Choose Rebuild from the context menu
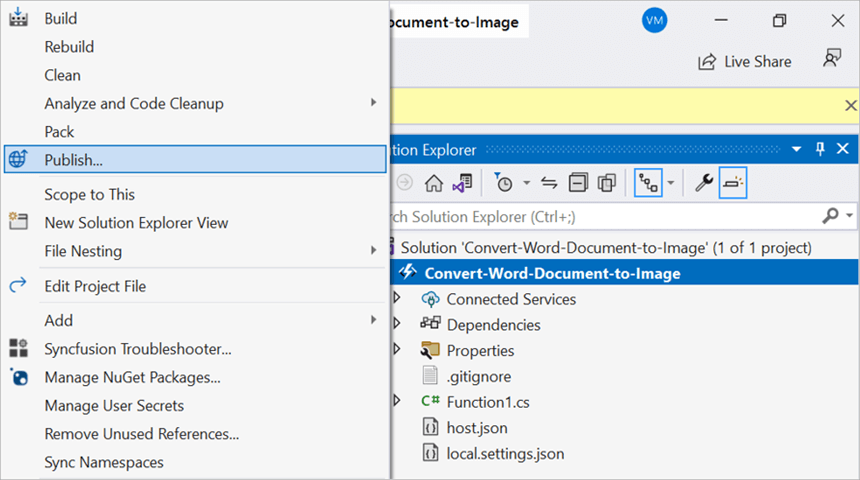The width and height of the screenshot is (860, 480). tap(69, 47)
